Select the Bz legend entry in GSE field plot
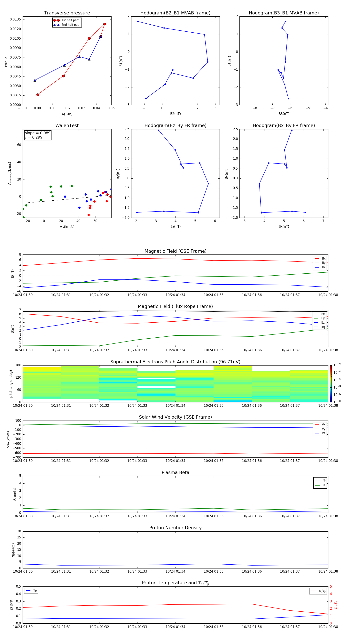The image size is (351, 644). pos(320,267)
